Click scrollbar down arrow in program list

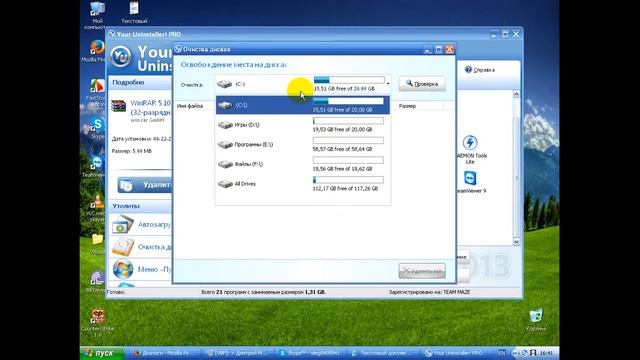[x=516, y=241]
